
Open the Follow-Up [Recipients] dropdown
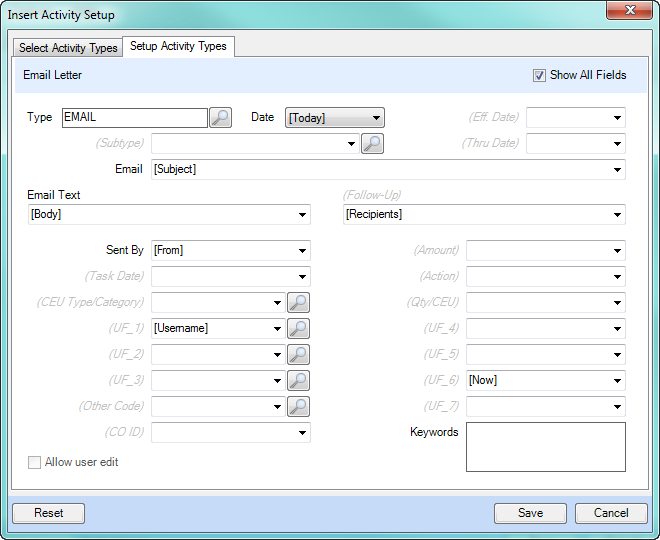click(x=617, y=214)
